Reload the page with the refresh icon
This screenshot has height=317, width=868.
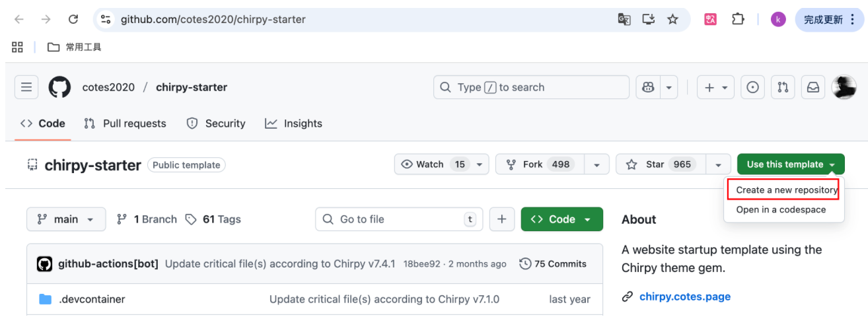[73, 19]
